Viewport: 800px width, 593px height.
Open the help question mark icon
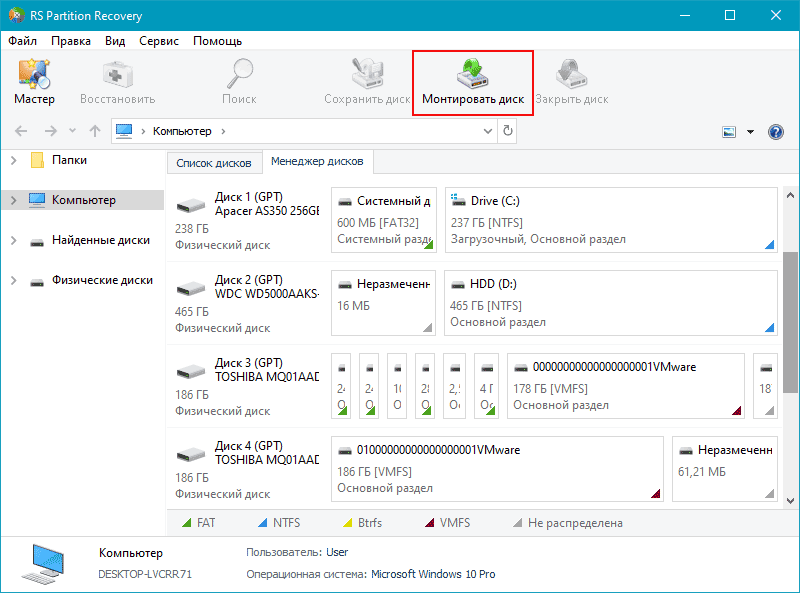(776, 132)
